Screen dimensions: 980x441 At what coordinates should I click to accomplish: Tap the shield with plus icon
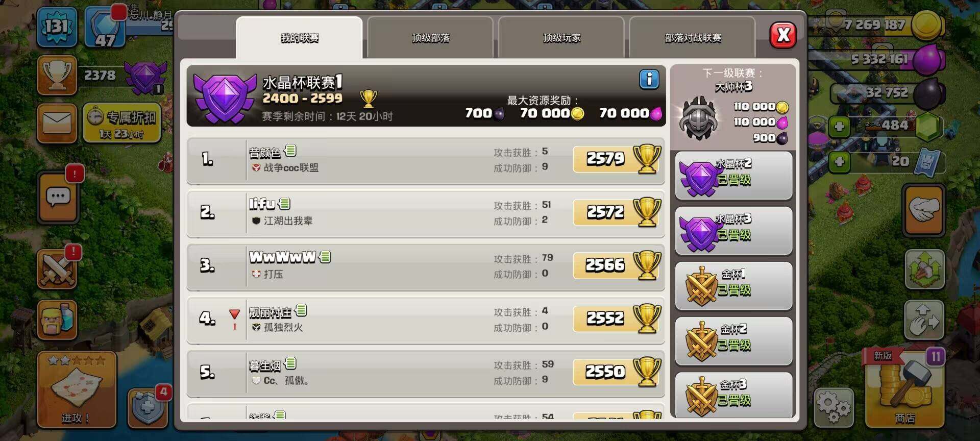[x=148, y=408]
